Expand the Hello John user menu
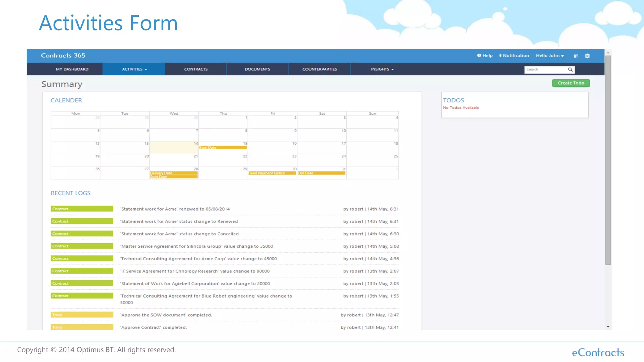644x362 pixels. (550, 56)
